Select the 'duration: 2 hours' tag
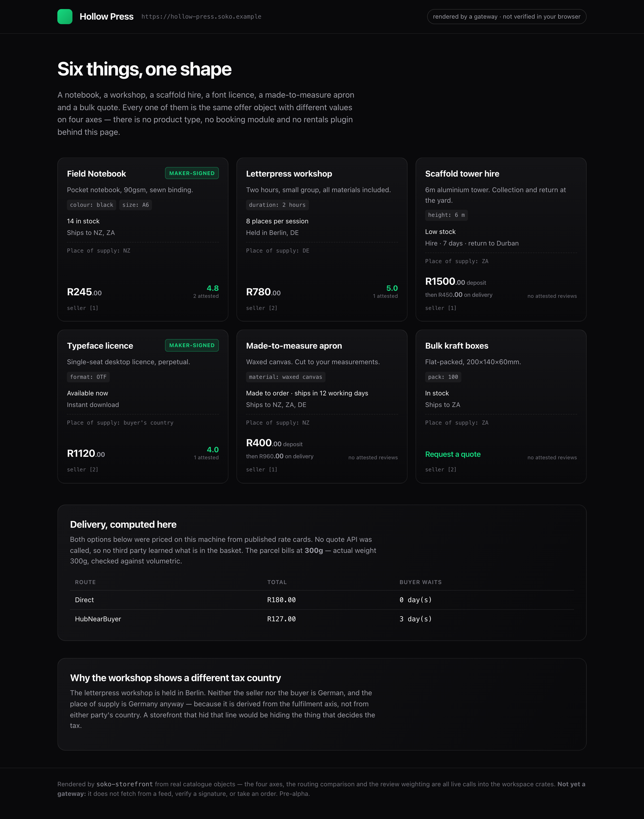Image resolution: width=644 pixels, height=819 pixels. pos(277,205)
